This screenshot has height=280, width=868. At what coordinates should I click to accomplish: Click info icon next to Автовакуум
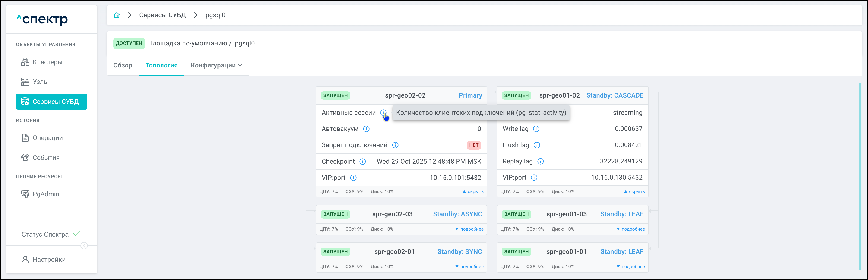[366, 129]
